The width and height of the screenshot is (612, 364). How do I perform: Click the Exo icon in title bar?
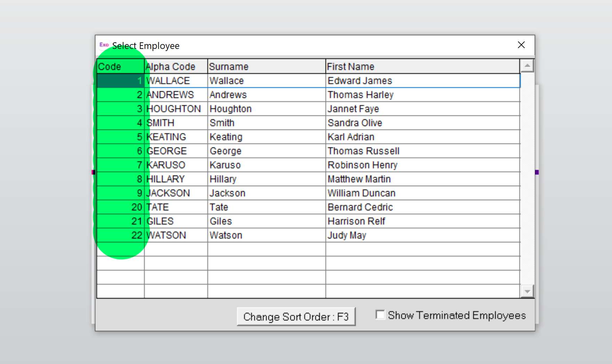point(104,45)
